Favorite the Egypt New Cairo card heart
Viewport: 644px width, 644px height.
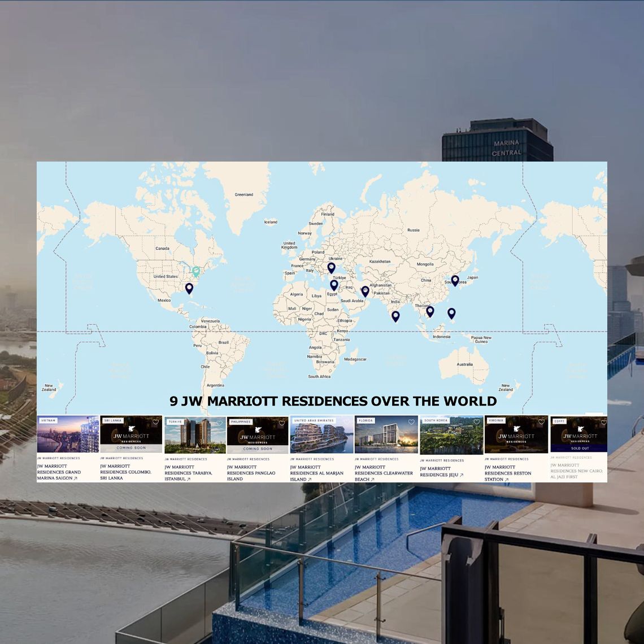(x=604, y=422)
